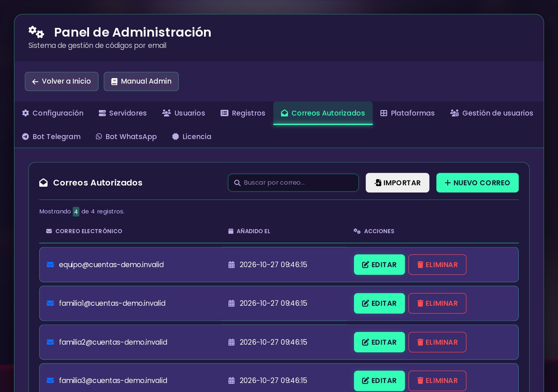Delete equipo@cuentas-demo.invalid entry
This screenshot has width=558, height=392.
point(437,265)
